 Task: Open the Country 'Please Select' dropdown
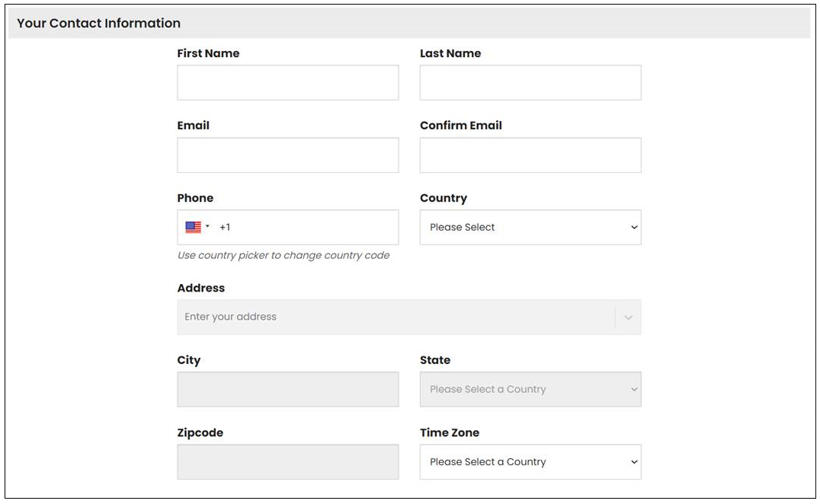(x=530, y=227)
